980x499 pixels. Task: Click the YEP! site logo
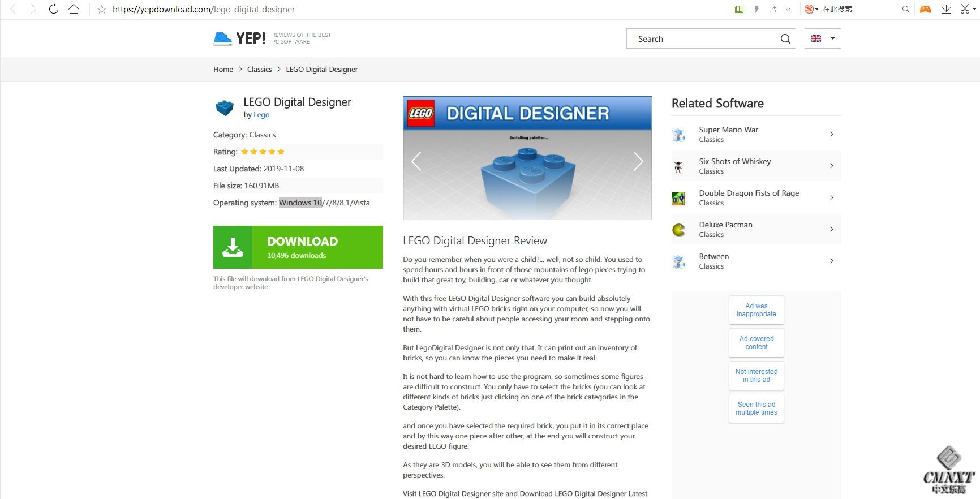point(240,38)
